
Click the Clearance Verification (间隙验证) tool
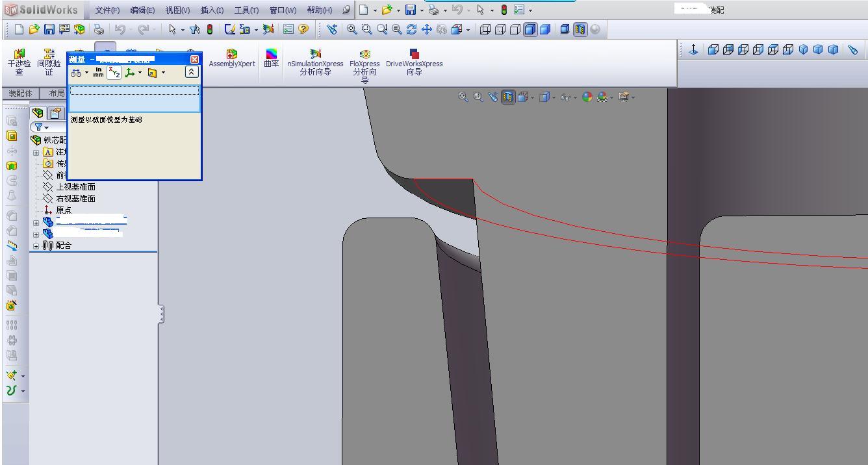point(49,63)
